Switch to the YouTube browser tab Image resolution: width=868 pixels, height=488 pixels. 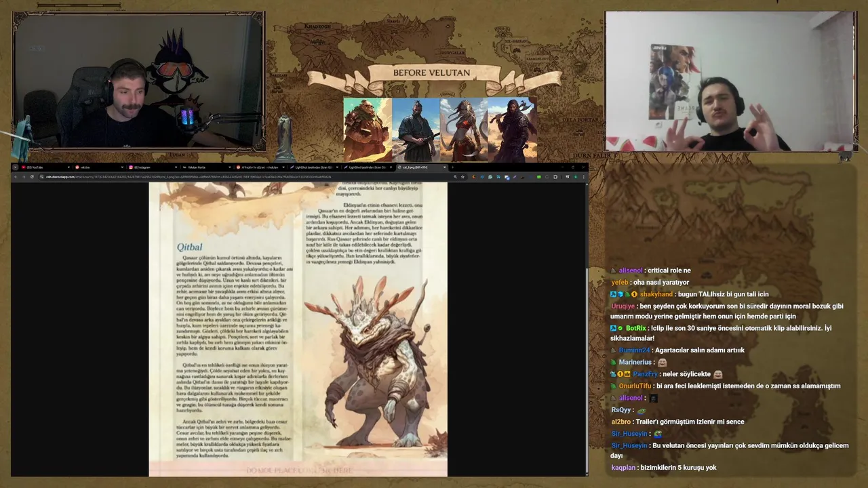(45, 167)
